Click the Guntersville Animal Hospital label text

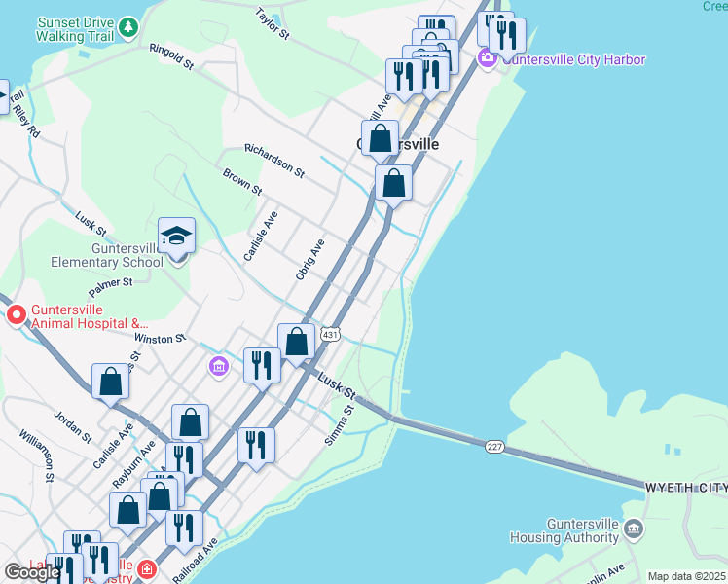point(90,316)
